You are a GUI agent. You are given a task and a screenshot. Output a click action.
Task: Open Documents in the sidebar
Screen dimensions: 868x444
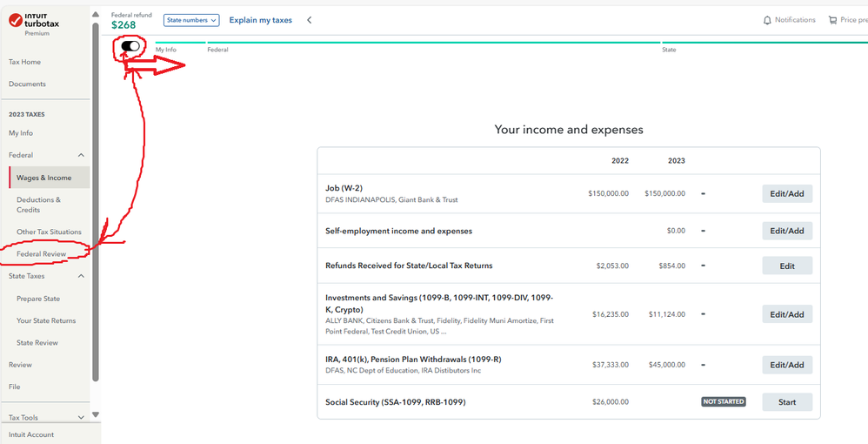pyautogui.click(x=27, y=84)
